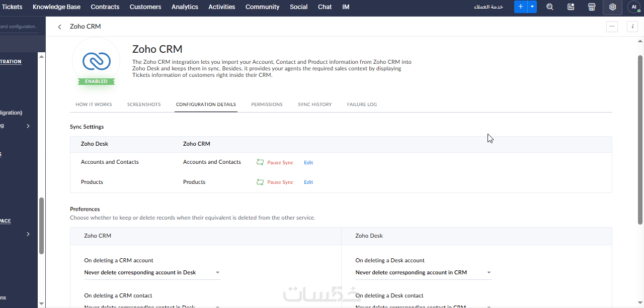Screen dimensions: 644x308
Task: Click the ENABLED ribbon badge
Action: pyautogui.click(x=96, y=81)
